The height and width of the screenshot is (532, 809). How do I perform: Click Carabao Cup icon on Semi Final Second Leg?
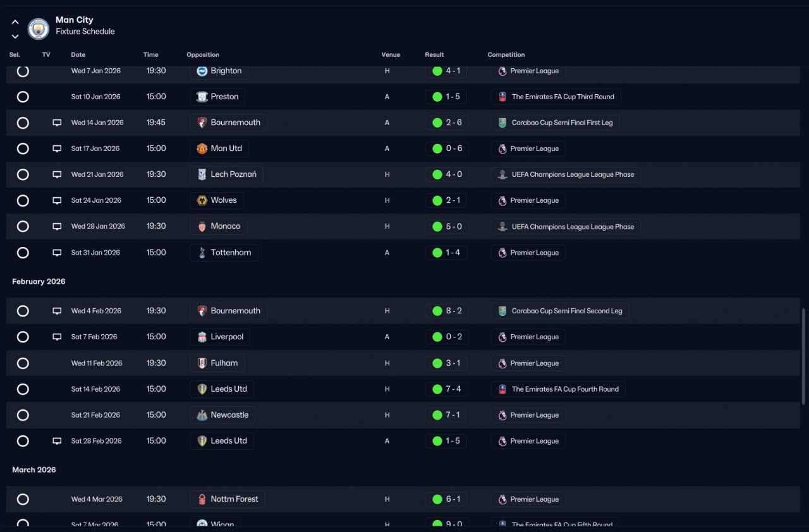[502, 311]
